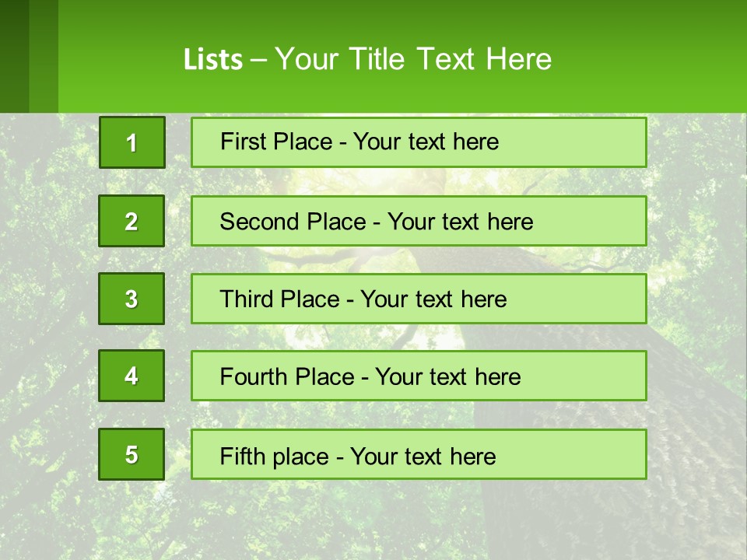This screenshot has width=747, height=560.
Task: Click the slide title text
Action: pos(367,59)
